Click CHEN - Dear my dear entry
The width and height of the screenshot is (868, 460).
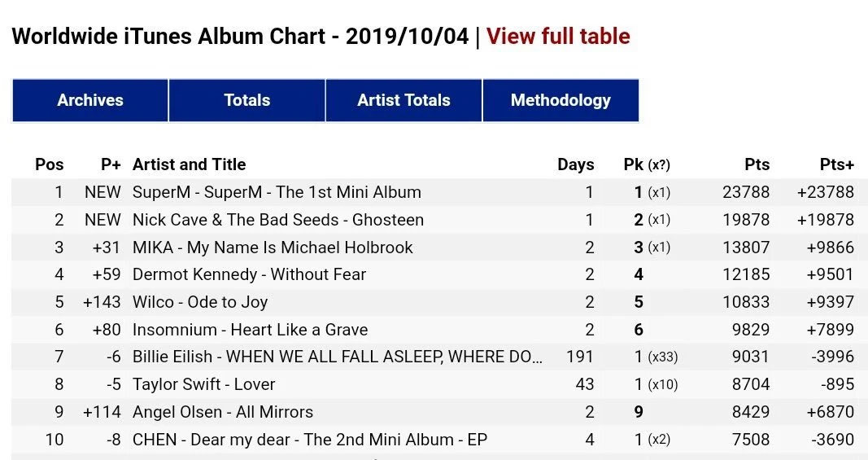[309, 440]
